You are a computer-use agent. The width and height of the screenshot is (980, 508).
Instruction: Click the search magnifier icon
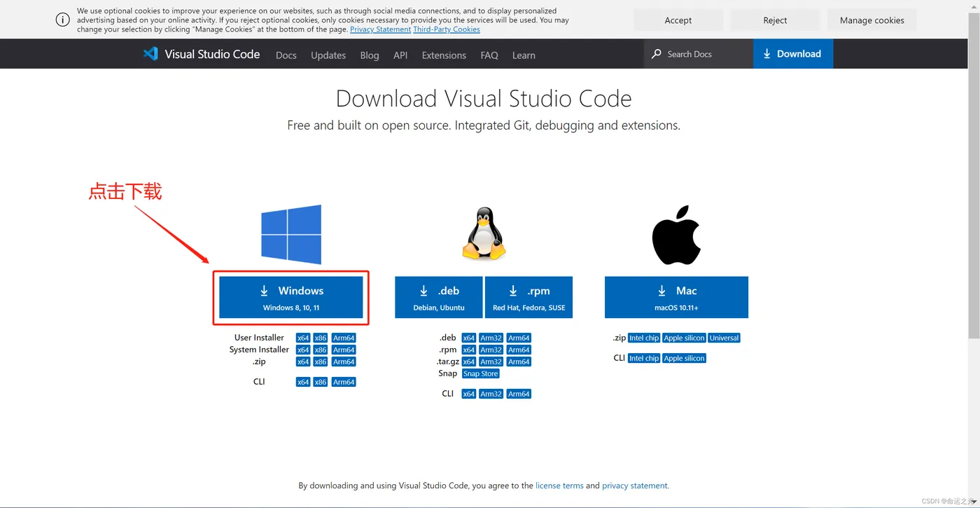[x=657, y=54]
